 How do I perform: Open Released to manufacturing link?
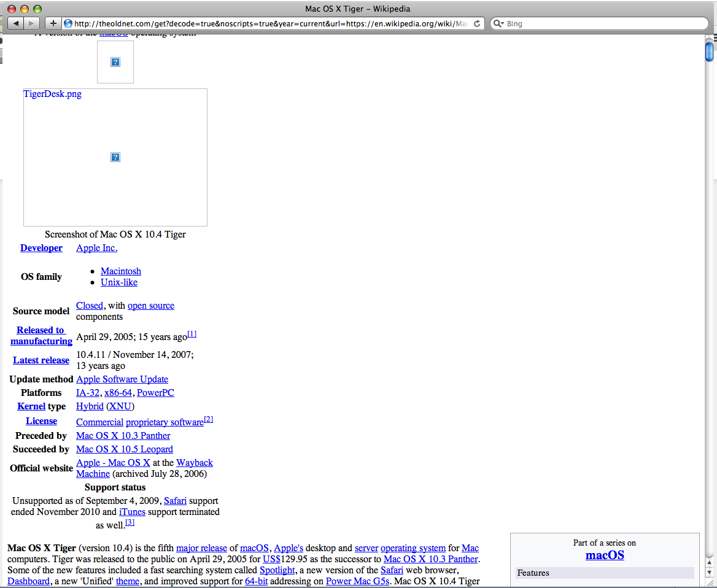click(x=41, y=336)
